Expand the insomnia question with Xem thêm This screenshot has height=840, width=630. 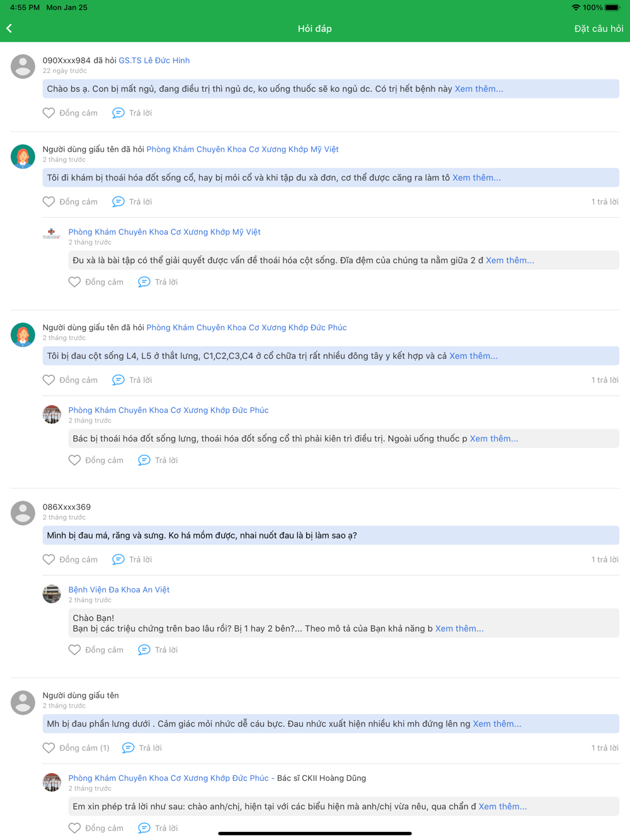coord(478,89)
